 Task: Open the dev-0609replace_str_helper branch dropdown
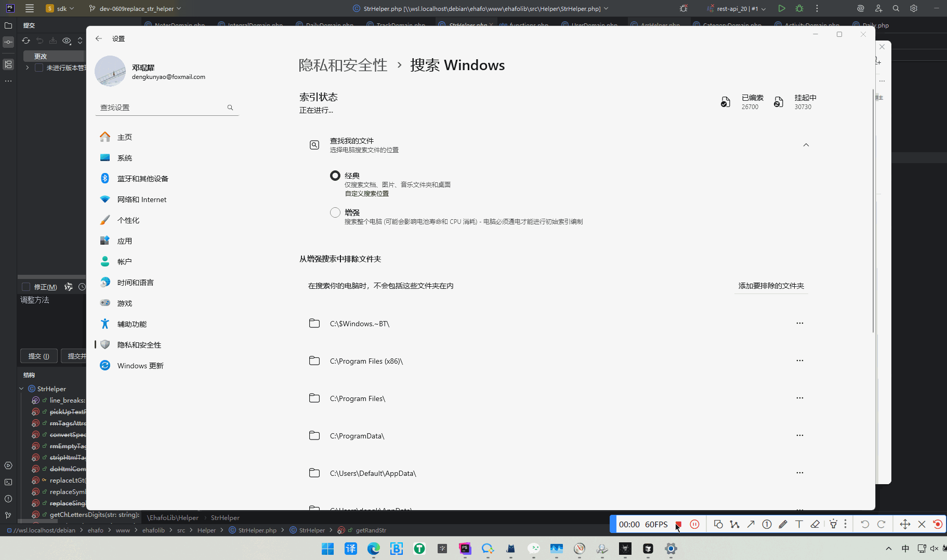(134, 8)
